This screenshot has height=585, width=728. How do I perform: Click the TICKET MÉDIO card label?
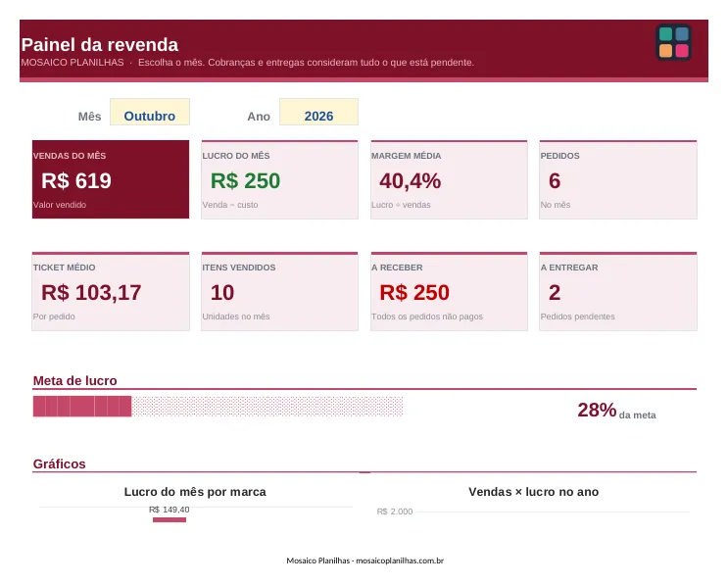(x=64, y=268)
